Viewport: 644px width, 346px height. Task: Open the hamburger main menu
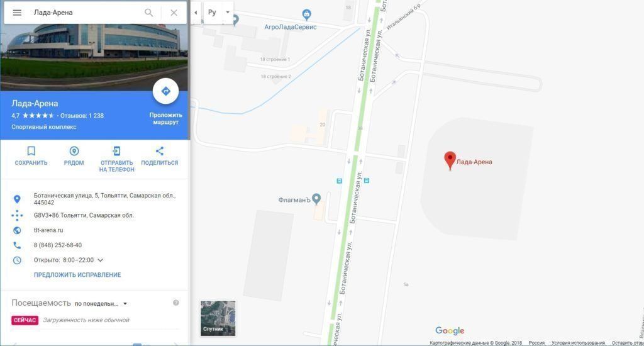tap(17, 13)
